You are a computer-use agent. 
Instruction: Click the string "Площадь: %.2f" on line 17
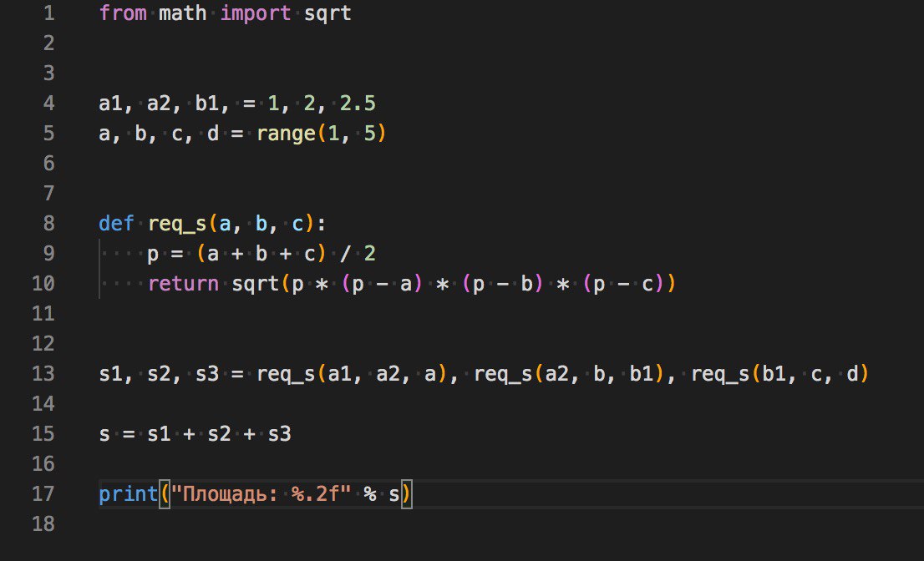(261, 493)
